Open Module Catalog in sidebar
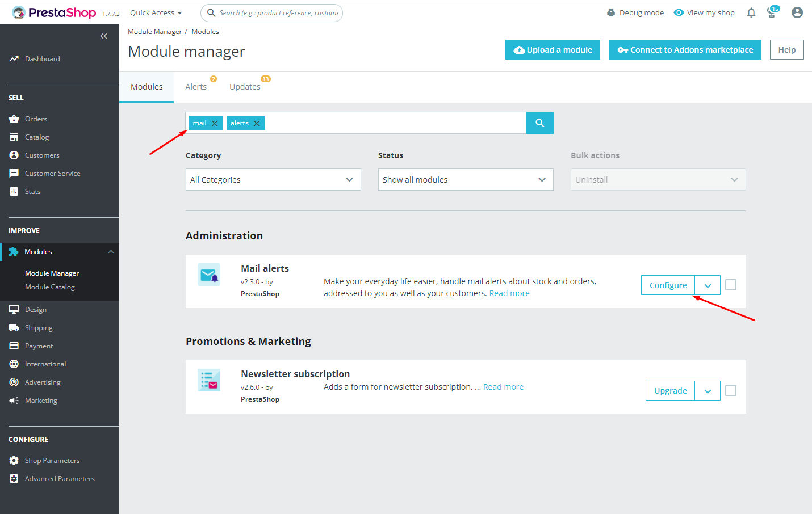Viewport: 812px width, 514px height. [50, 287]
